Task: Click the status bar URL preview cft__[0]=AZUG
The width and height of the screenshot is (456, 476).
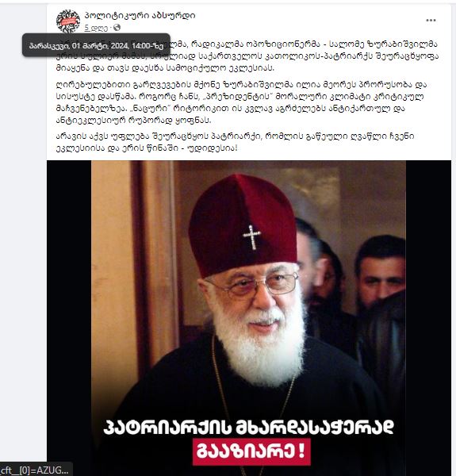Action: tap(36, 470)
